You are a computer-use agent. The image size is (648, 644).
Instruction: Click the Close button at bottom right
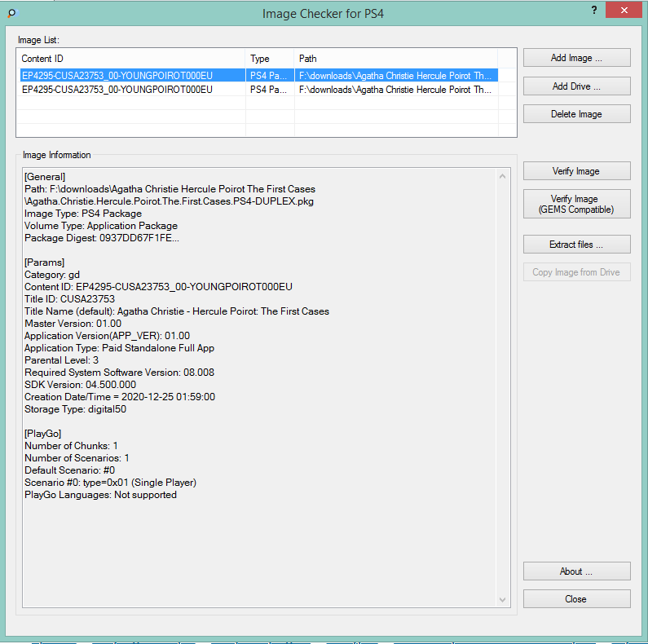[576, 598]
